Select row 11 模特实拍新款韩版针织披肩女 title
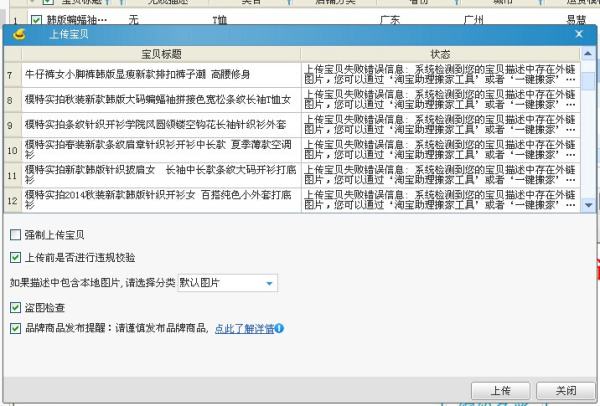The image size is (600, 406). (x=161, y=175)
